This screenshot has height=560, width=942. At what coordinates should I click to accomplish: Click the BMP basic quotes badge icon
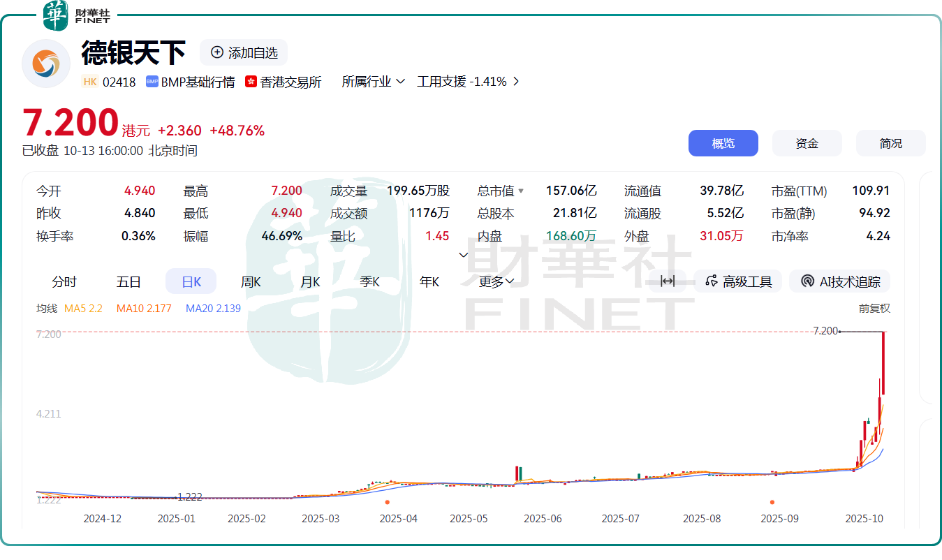coord(152,82)
